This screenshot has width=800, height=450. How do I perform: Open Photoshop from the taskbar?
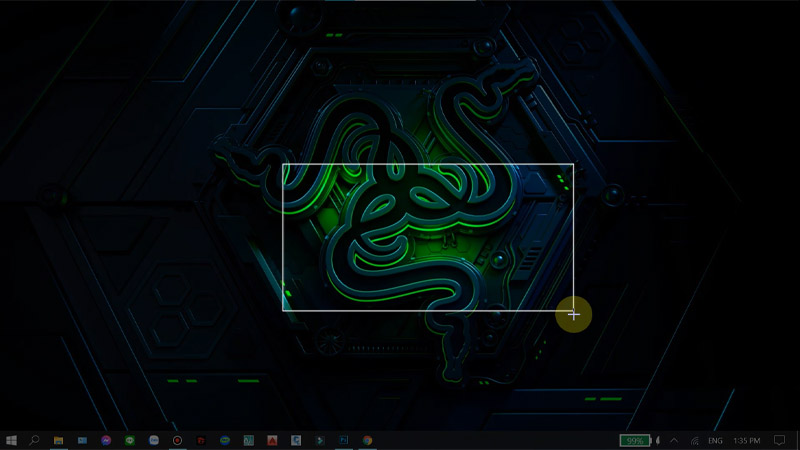coord(343,440)
